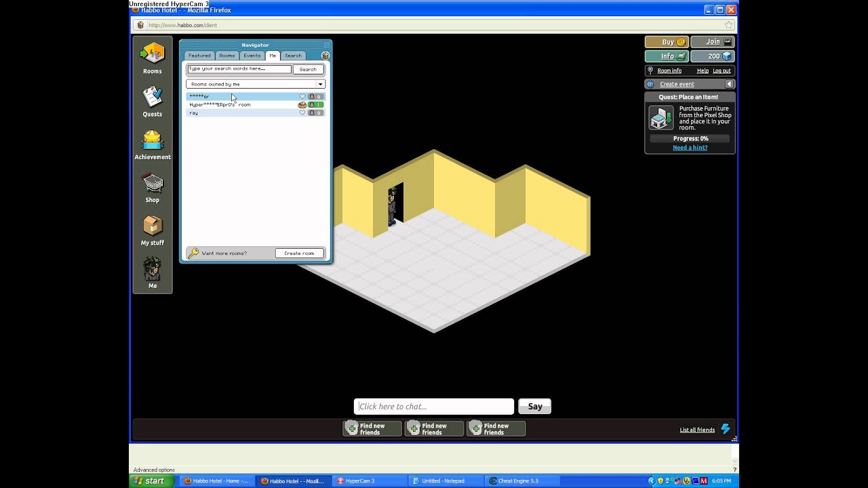The image size is (868, 488).
Task: Click the List all friends link
Action: [697, 430]
